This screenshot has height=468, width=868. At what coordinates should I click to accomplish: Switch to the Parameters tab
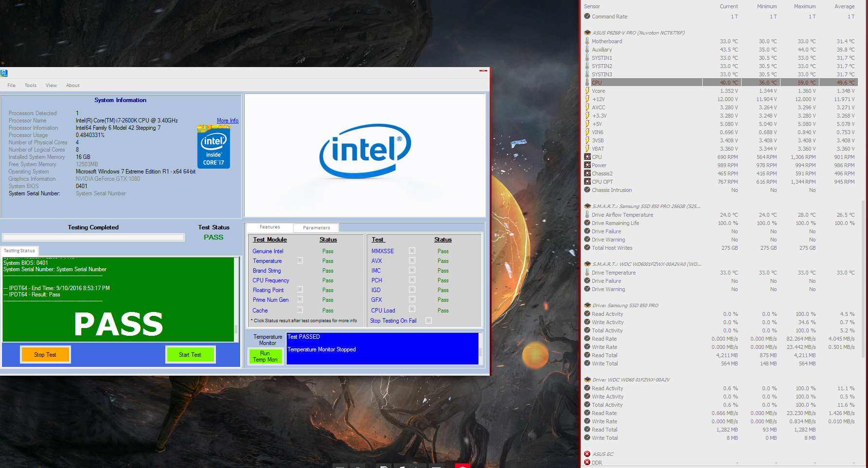click(x=316, y=228)
